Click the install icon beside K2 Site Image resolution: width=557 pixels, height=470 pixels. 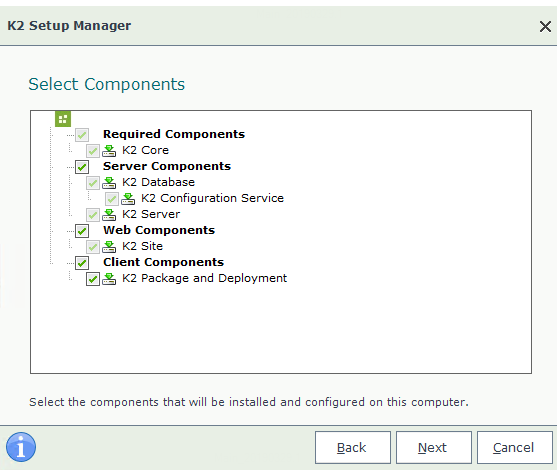pyautogui.click(x=109, y=247)
